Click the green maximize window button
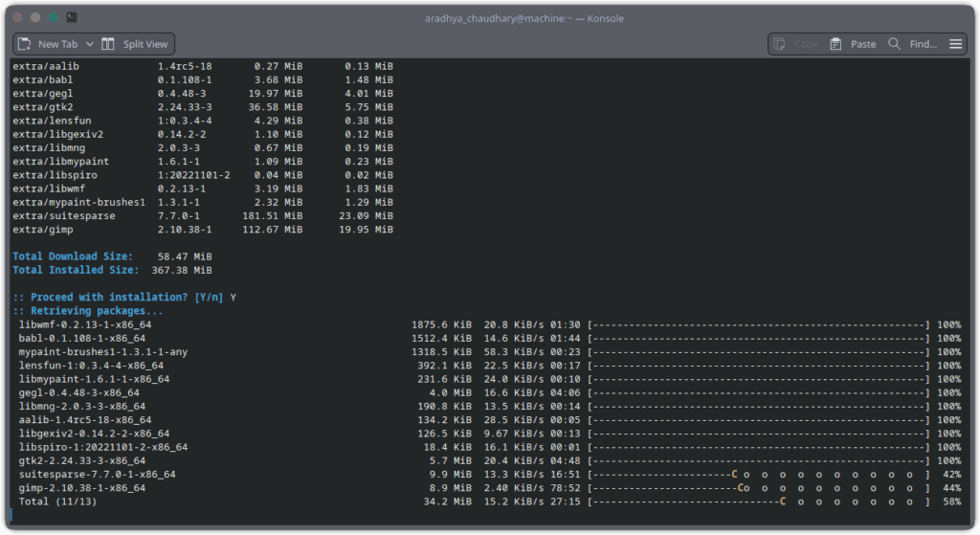 (54, 17)
